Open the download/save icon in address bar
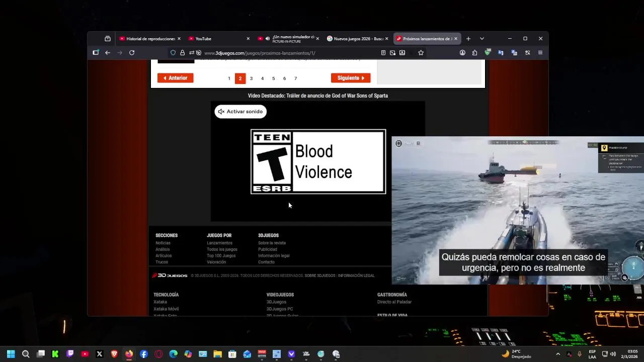The width and height of the screenshot is (644, 362). click(403, 53)
